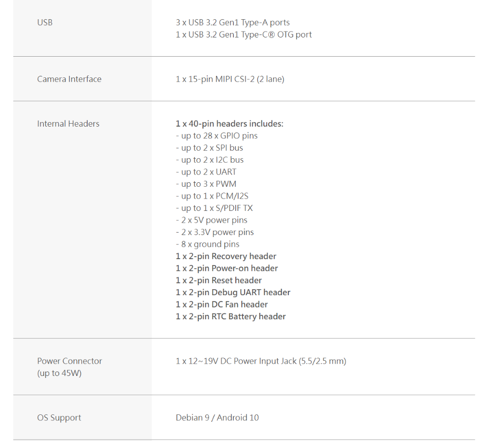The height and width of the screenshot is (441, 504).
Task: Click the 2-pin Recovery header text
Action: pyautogui.click(x=226, y=257)
